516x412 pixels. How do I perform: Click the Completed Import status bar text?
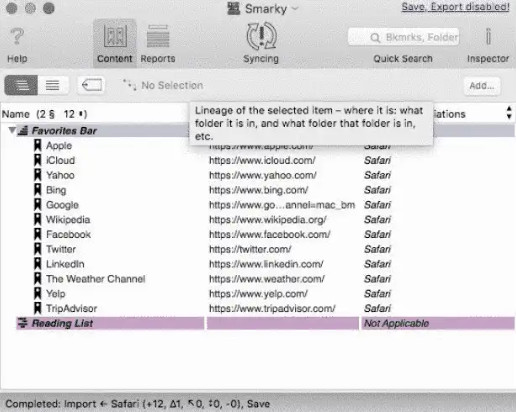[x=138, y=404]
